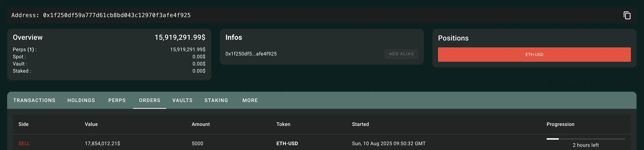Expand the MORE tab menu
Image resolution: width=644 pixels, height=150 pixels.
pos(250,100)
